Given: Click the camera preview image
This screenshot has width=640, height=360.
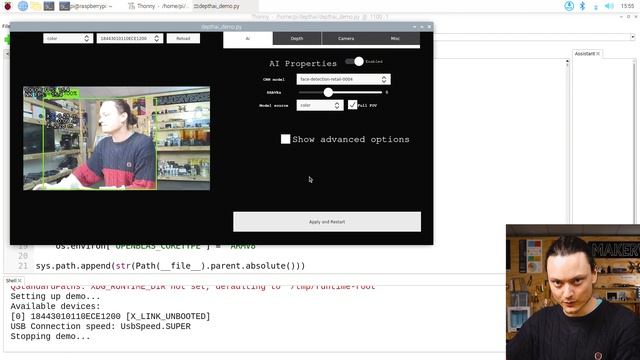Looking at the screenshot, I should pyautogui.click(x=117, y=138).
